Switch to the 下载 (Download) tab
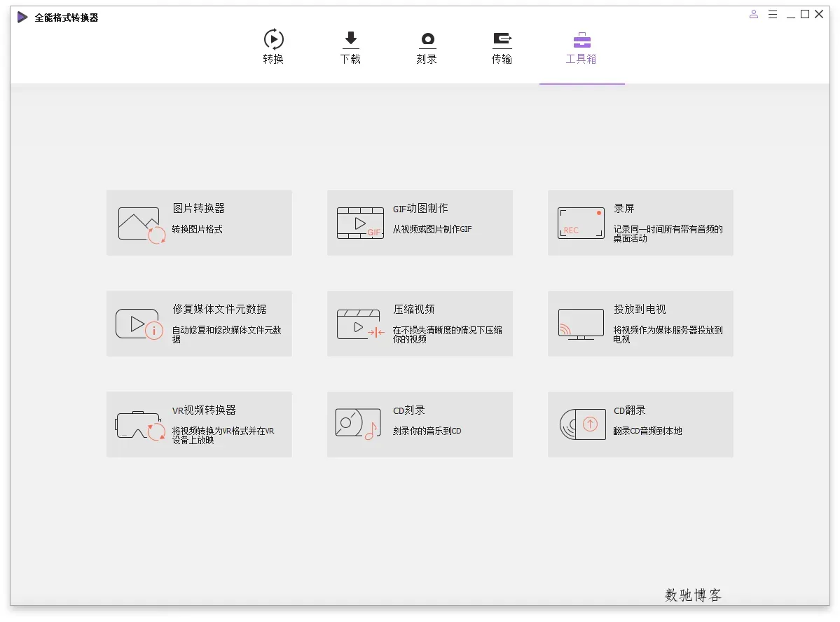 click(x=350, y=47)
